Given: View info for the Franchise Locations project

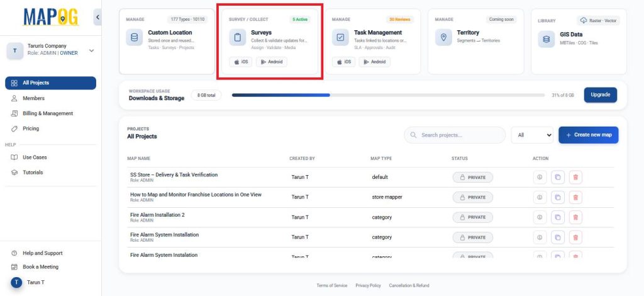Looking at the screenshot, I should [540, 197].
